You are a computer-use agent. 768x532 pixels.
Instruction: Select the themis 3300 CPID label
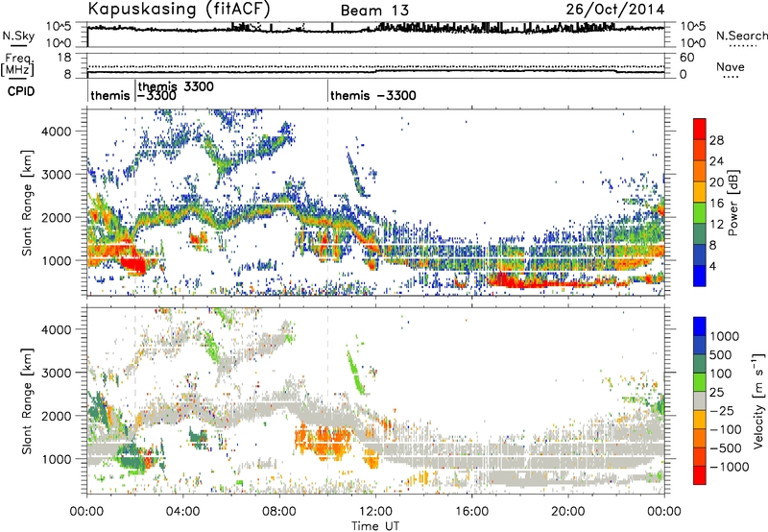[176, 86]
